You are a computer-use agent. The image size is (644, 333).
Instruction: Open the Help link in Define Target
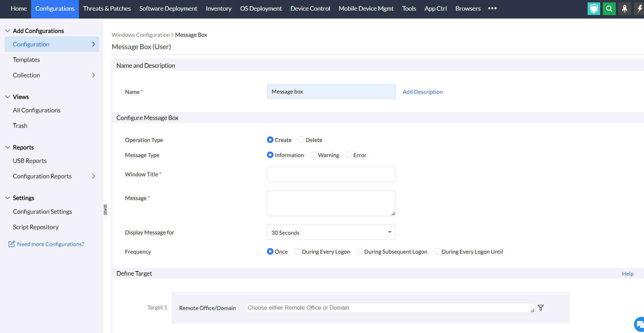click(x=627, y=273)
